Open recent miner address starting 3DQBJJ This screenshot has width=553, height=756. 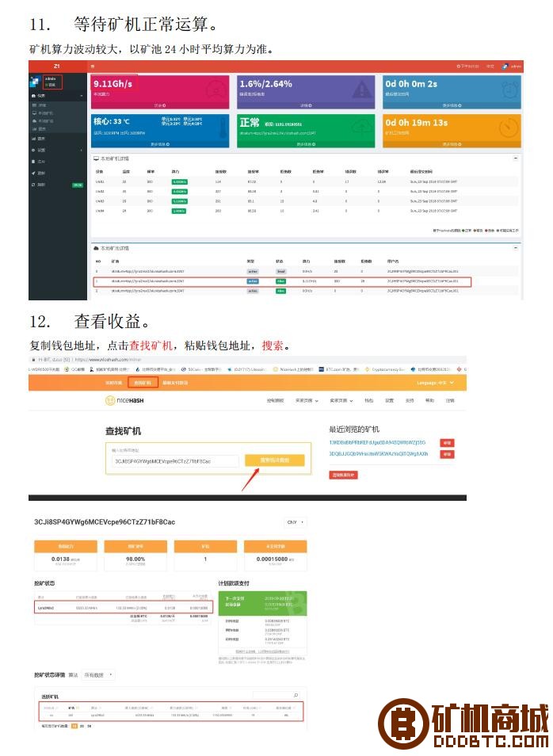(x=379, y=454)
